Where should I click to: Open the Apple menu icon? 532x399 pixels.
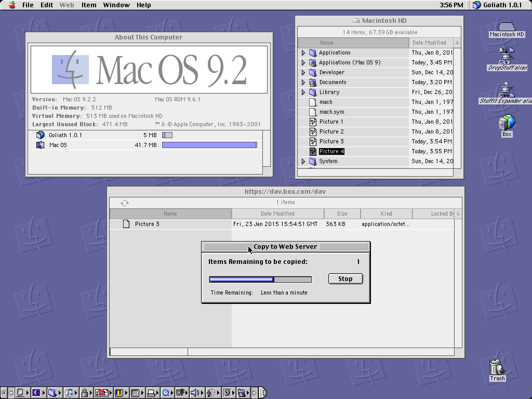12,5
